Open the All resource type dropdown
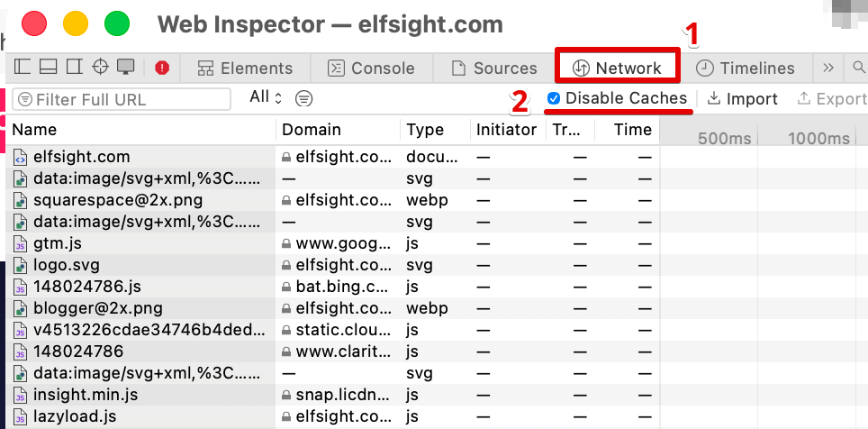This screenshot has width=868, height=429. click(266, 97)
